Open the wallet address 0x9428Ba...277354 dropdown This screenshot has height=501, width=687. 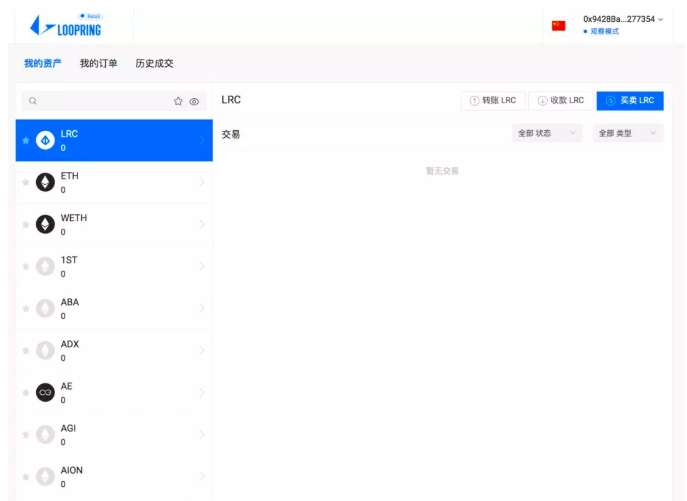pyautogui.click(x=623, y=19)
